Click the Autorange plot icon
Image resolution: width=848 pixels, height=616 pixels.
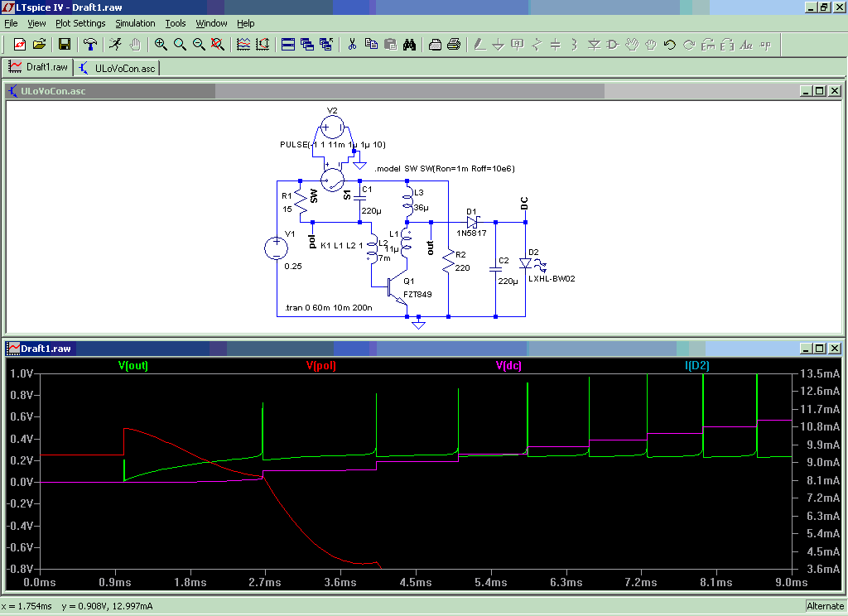click(243, 45)
